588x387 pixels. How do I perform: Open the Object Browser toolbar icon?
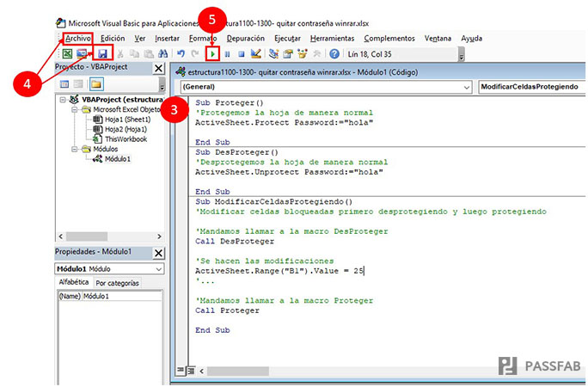(303, 54)
